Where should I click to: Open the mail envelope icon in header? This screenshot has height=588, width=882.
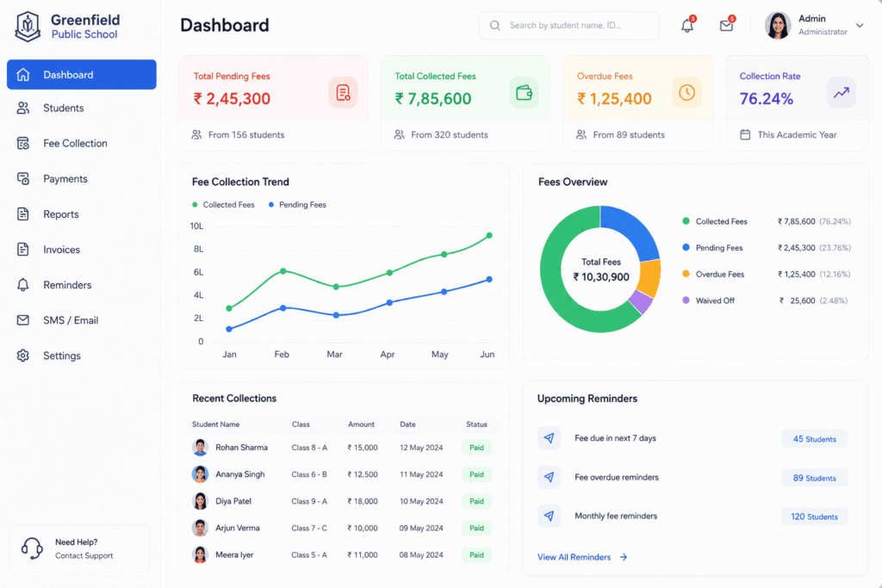coord(726,25)
